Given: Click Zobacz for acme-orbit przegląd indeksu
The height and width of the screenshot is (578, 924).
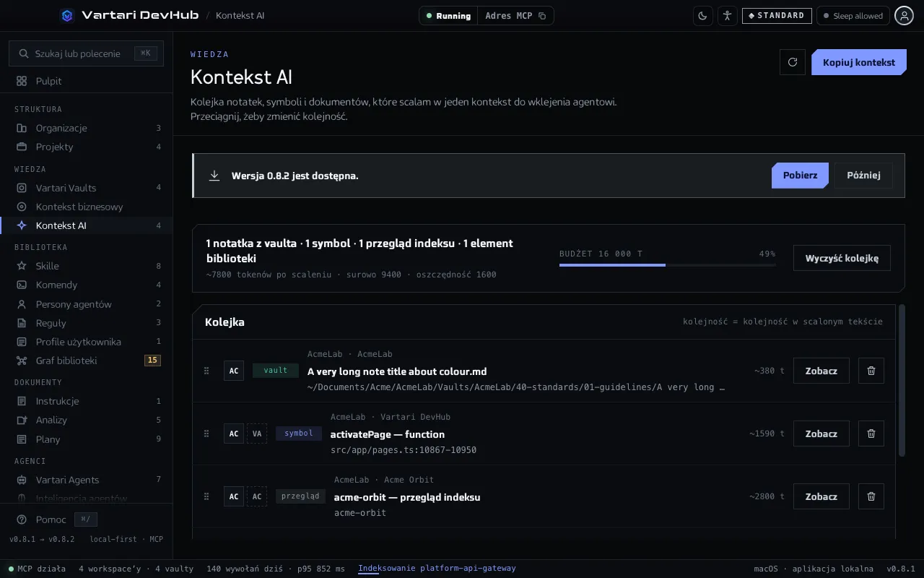Looking at the screenshot, I should 821,496.
